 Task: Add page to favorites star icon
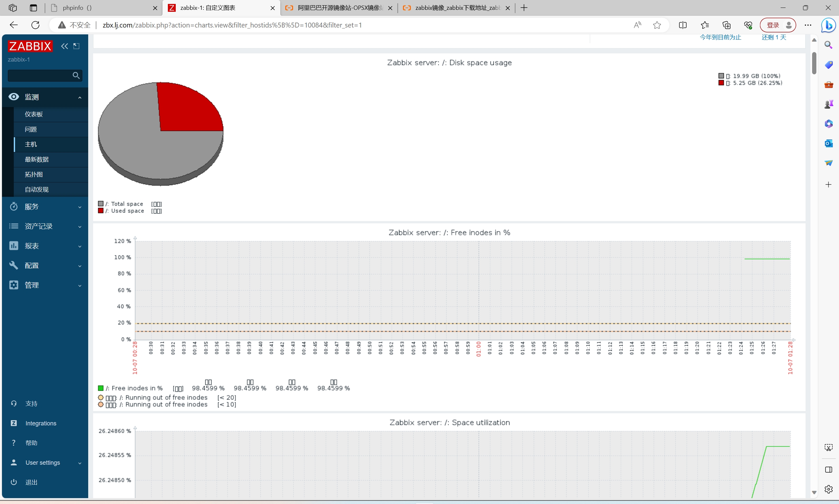(657, 25)
